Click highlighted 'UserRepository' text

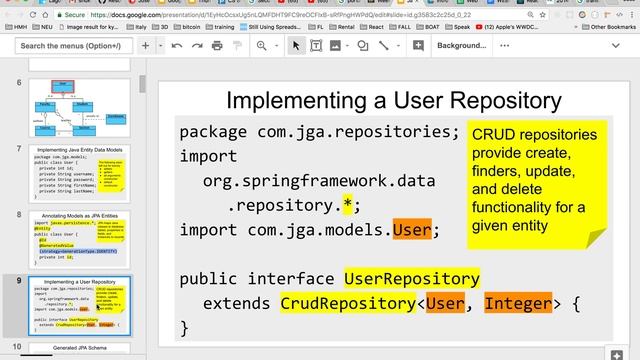coord(412,279)
